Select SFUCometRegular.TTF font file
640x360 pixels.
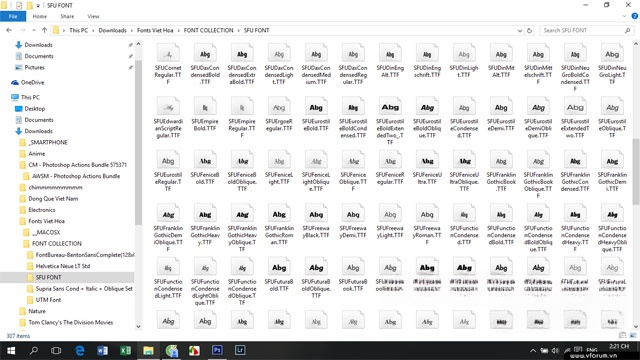click(x=168, y=65)
